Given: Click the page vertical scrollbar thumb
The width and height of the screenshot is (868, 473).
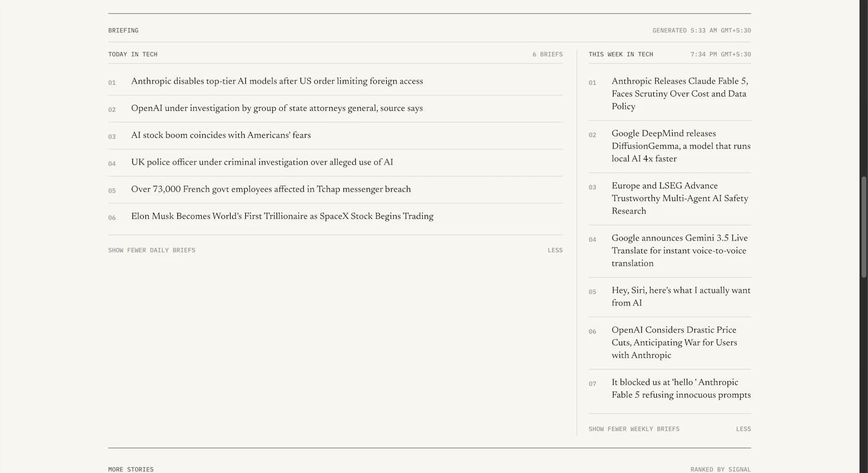Looking at the screenshot, I should (864, 227).
